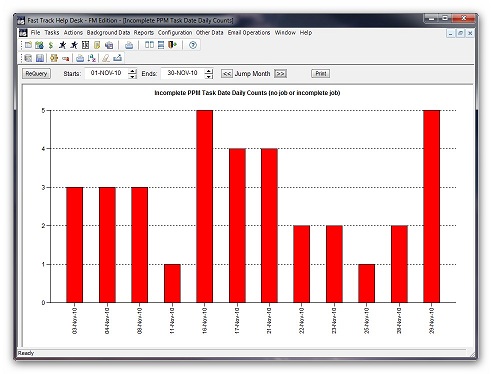This screenshot has height=374, width=492.
Task: Click the Ends date field 30-NOV-10
Action: point(183,73)
